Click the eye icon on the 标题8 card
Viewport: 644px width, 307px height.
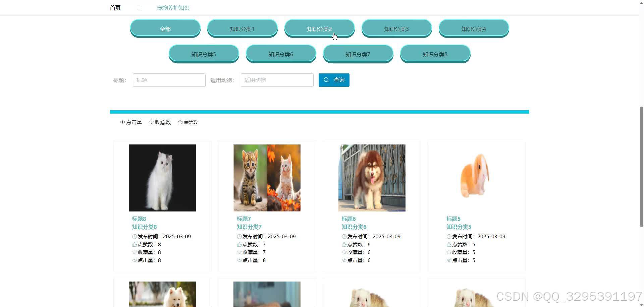pos(135,260)
